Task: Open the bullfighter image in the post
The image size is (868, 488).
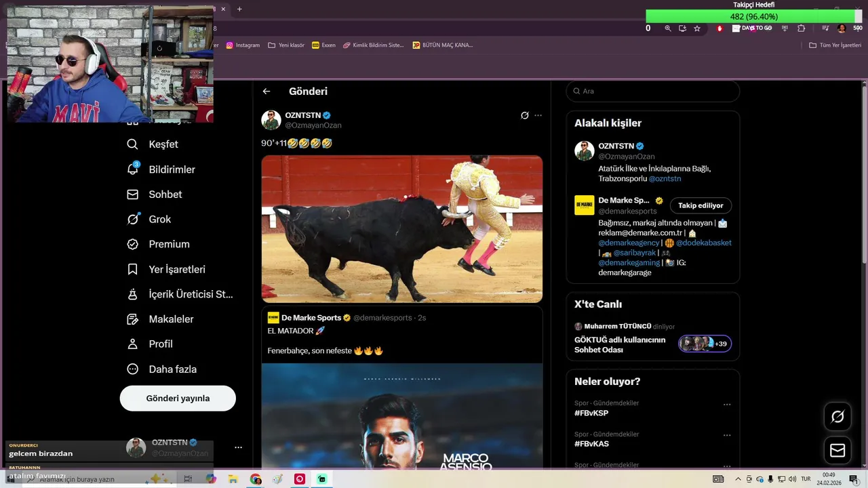Action: [x=402, y=229]
